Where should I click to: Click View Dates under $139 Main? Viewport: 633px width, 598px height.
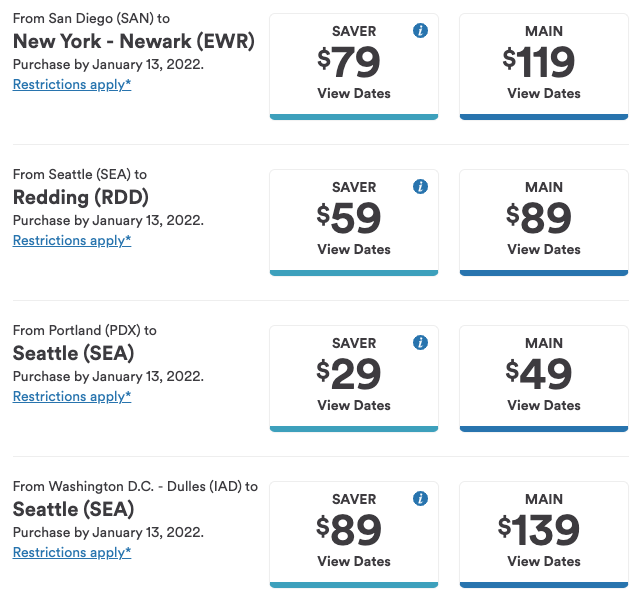(x=544, y=561)
